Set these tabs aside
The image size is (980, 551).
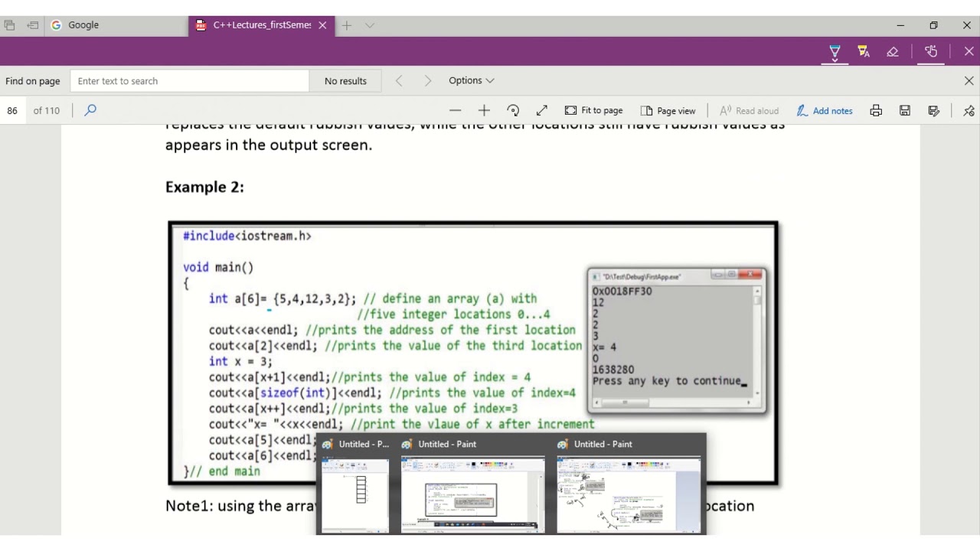[32, 25]
